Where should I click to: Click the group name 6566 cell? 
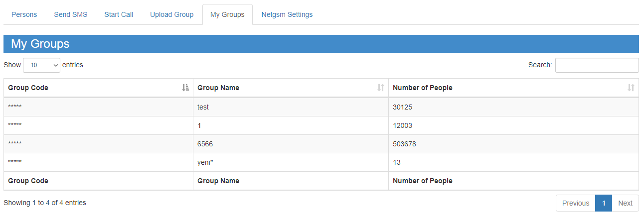click(206, 144)
